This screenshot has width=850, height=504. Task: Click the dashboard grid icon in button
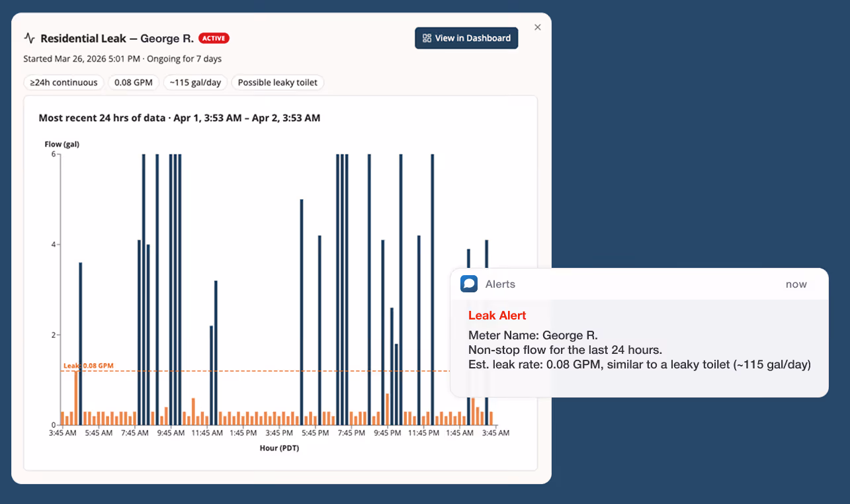click(x=427, y=38)
